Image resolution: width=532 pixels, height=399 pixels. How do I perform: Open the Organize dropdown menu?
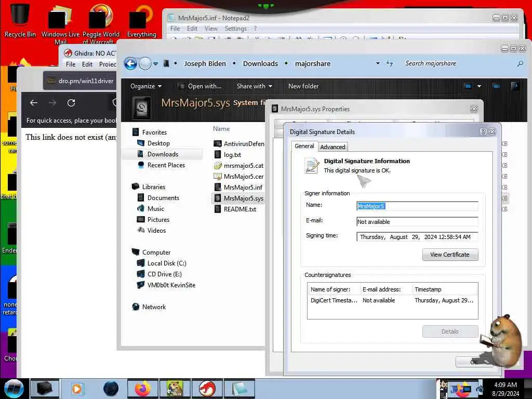click(x=146, y=86)
